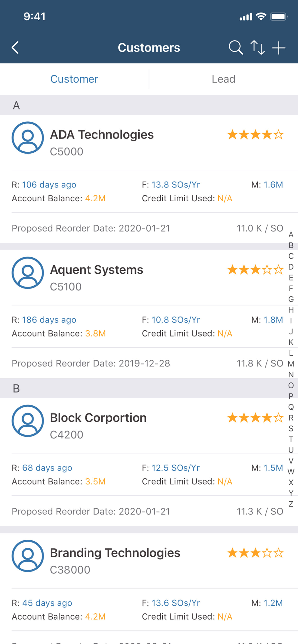
Task: Select the Customer tab
Action: coord(74,79)
